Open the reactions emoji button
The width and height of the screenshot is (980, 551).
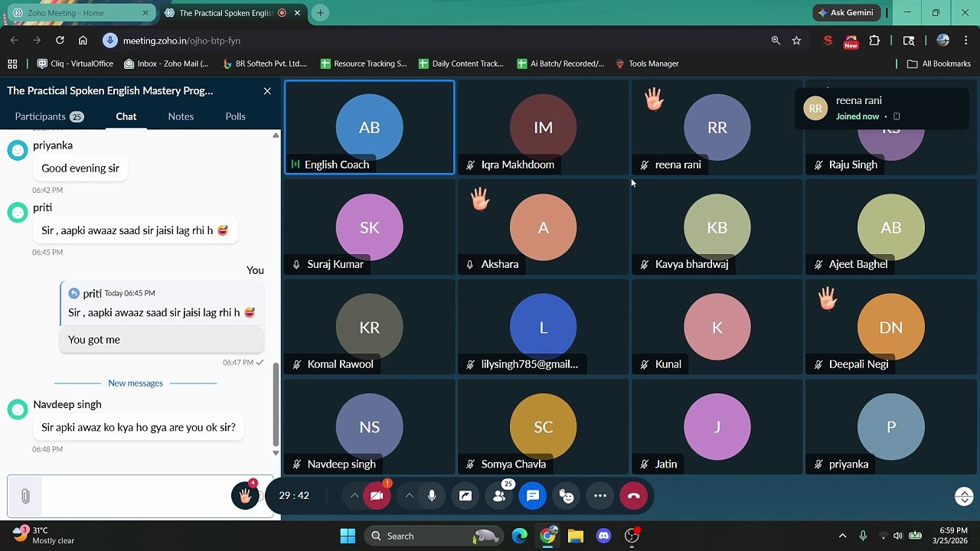[567, 496]
